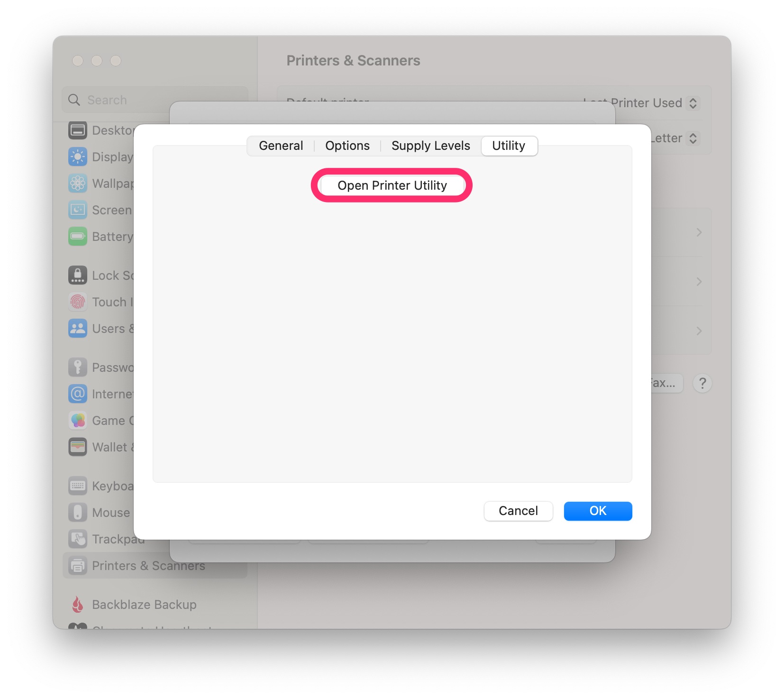Switch to the General tab
This screenshot has width=784, height=699.
tap(281, 146)
